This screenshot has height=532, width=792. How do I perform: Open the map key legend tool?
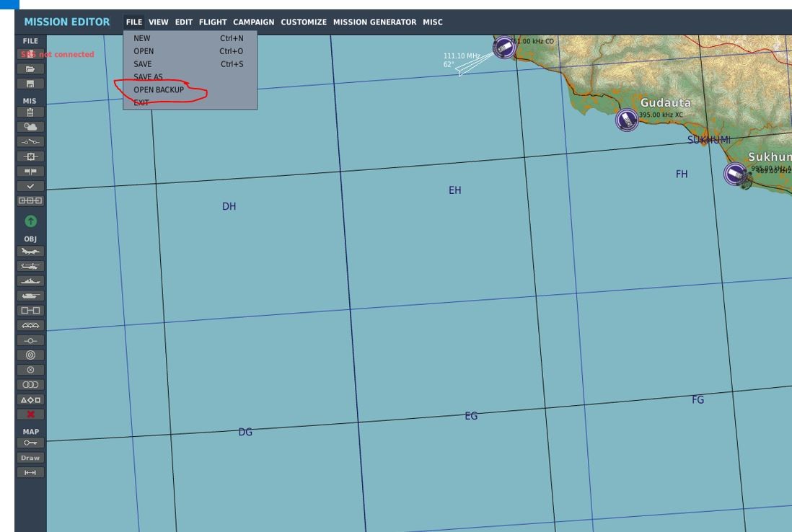click(x=30, y=443)
